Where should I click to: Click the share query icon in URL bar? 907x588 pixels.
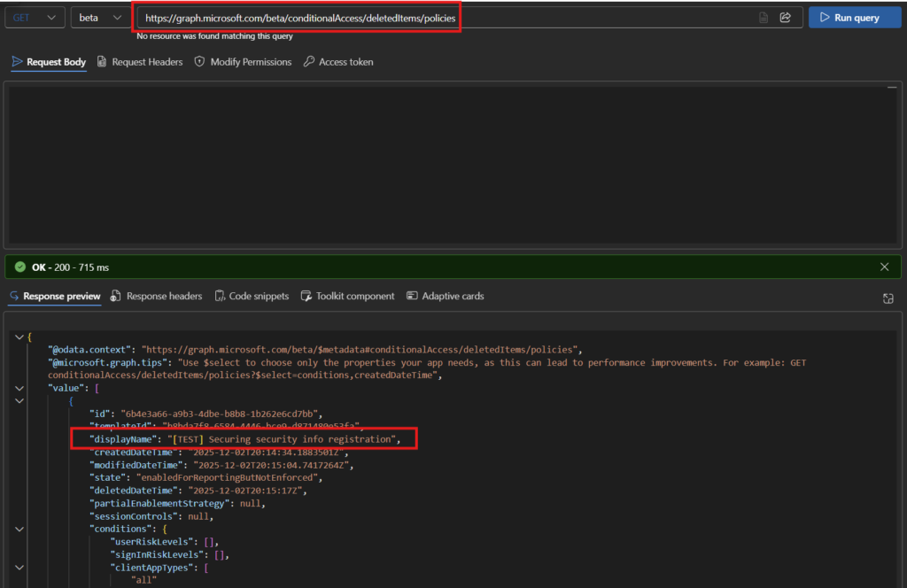point(785,18)
